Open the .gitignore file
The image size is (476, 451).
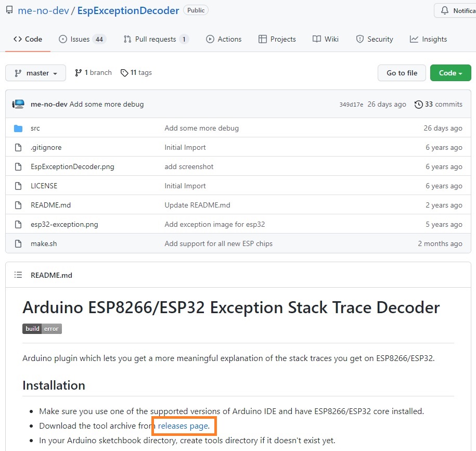[46, 148]
